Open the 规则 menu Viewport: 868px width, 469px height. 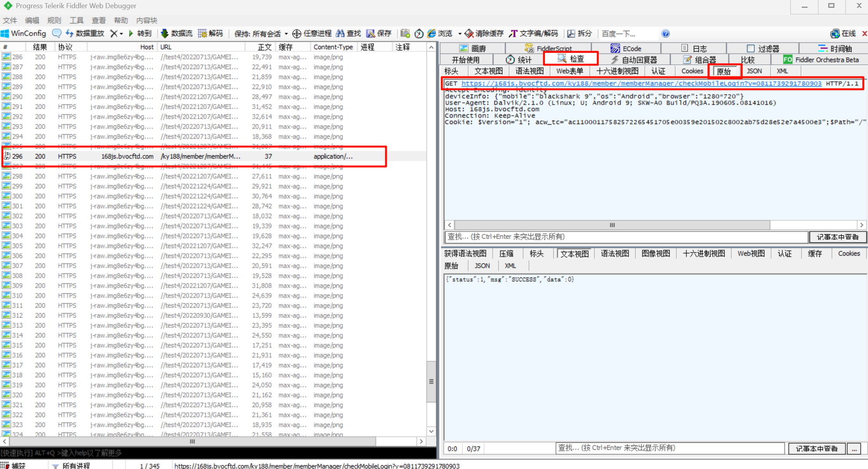click(54, 20)
